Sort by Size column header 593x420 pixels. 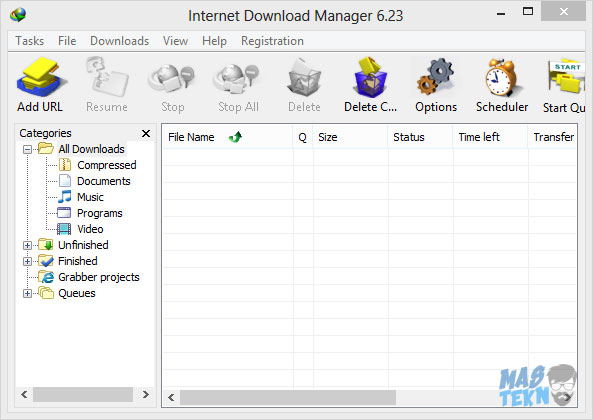350,137
